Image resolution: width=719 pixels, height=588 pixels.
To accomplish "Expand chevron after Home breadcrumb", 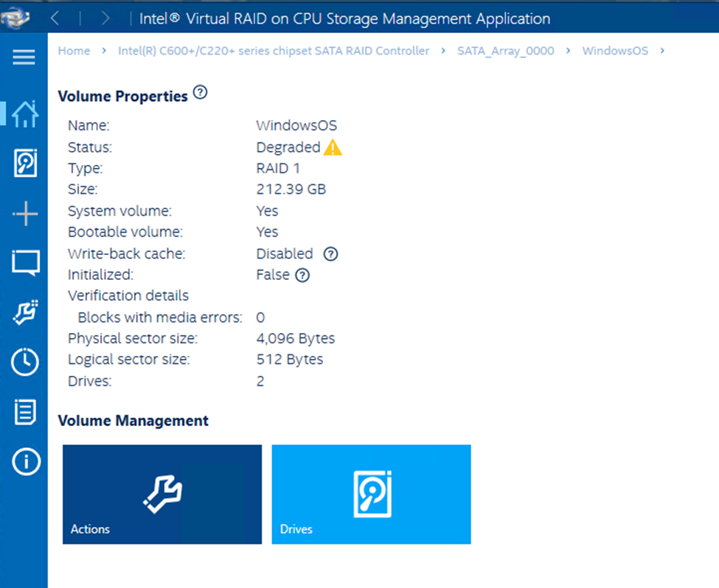I will [x=104, y=50].
